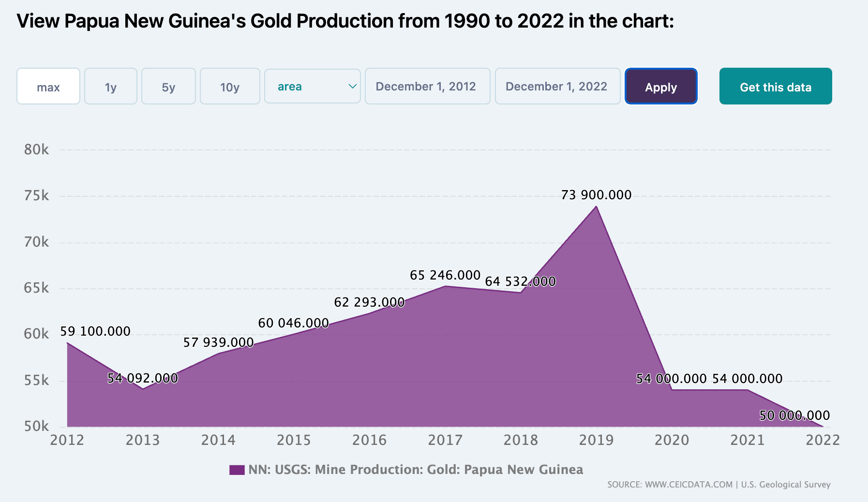Image resolution: width=868 pixels, height=502 pixels.
Task: Click the 62 293.000 data label
Action: (369, 302)
